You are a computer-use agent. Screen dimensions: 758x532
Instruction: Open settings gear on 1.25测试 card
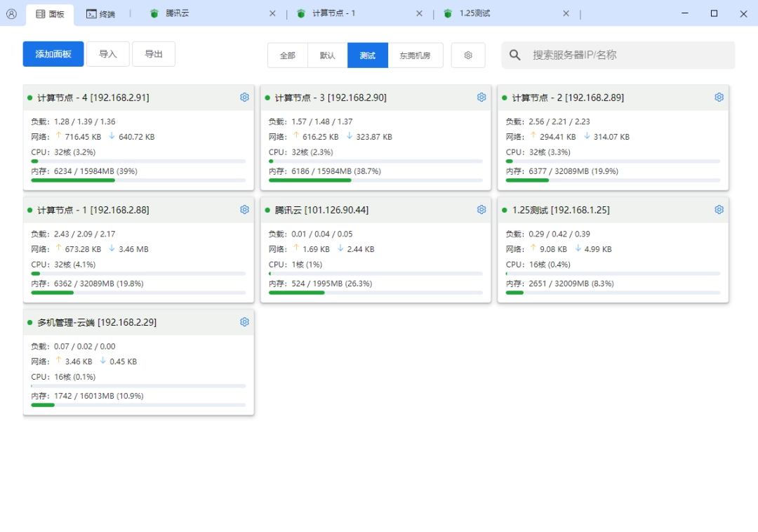(719, 209)
